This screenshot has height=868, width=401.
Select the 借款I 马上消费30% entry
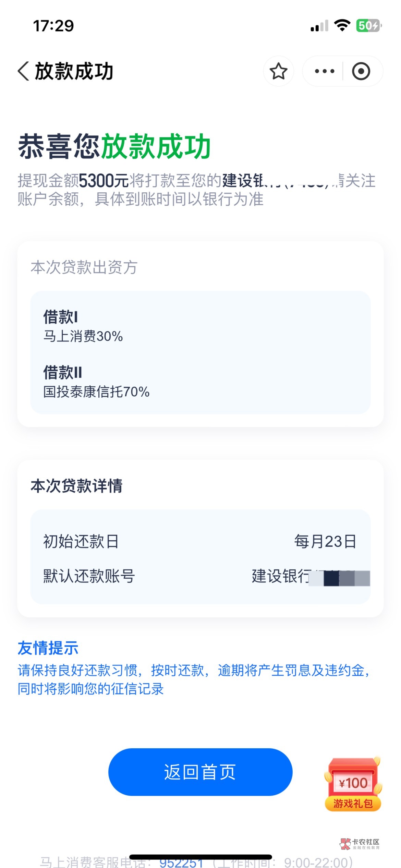pos(83,326)
